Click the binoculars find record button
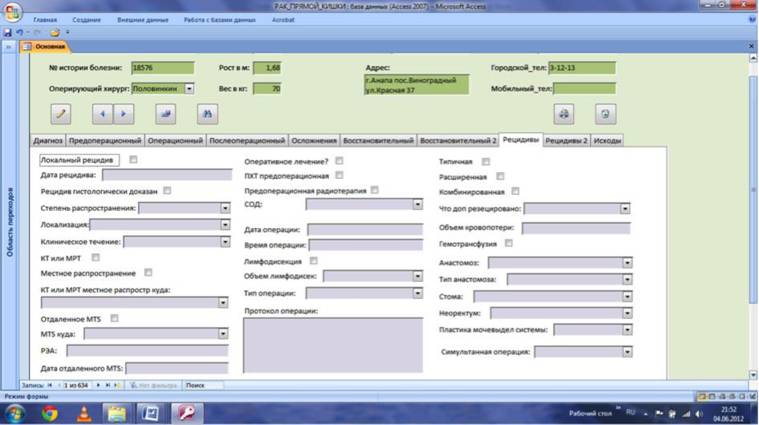Viewport: 759px width, 425px height. tap(207, 114)
